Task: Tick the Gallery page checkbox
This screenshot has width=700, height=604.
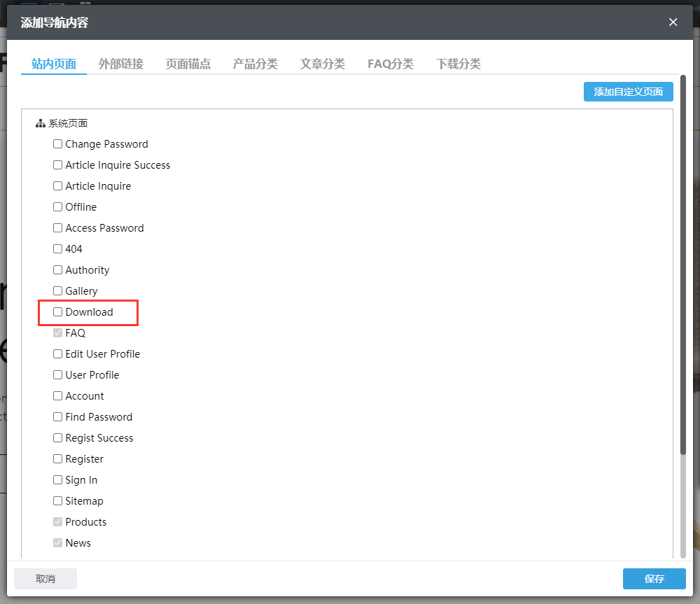Action: point(58,291)
